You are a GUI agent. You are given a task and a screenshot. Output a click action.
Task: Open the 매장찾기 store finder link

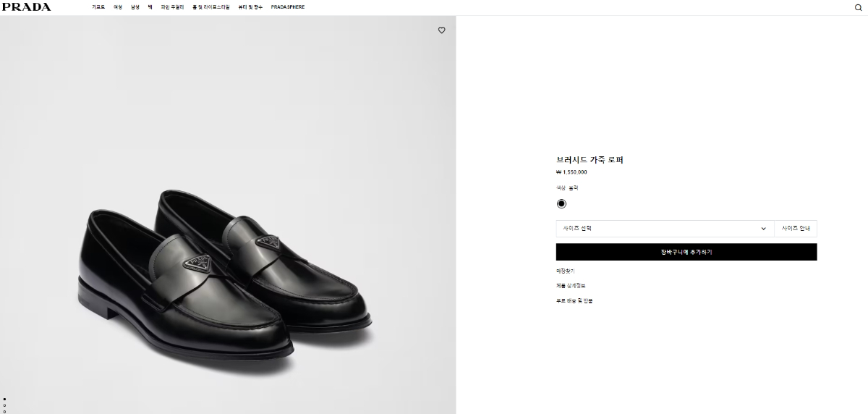(565, 271)
